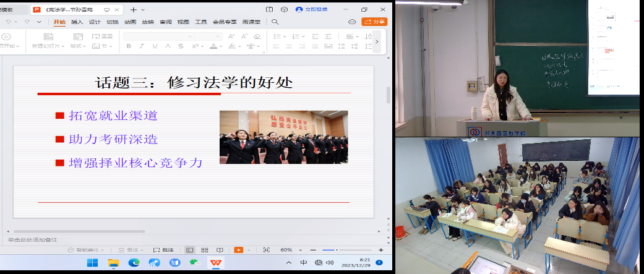Open the zoom percentage dropdown arrow
Image resolution: width=644 pixels, height=274 pixels.
tap(301, 250)
